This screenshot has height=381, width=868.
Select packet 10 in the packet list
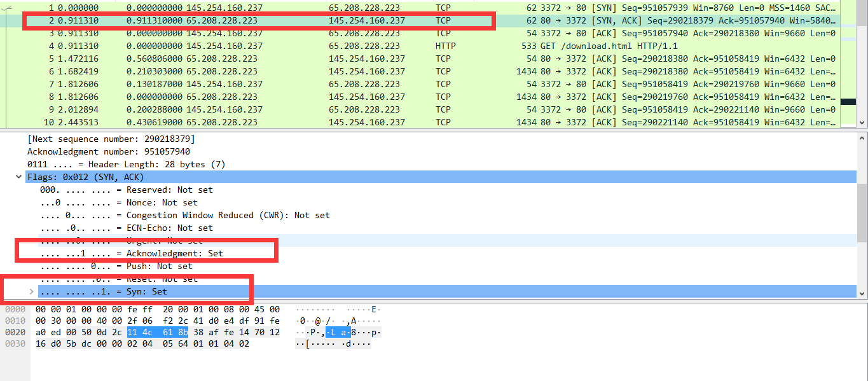coord(254,122)
